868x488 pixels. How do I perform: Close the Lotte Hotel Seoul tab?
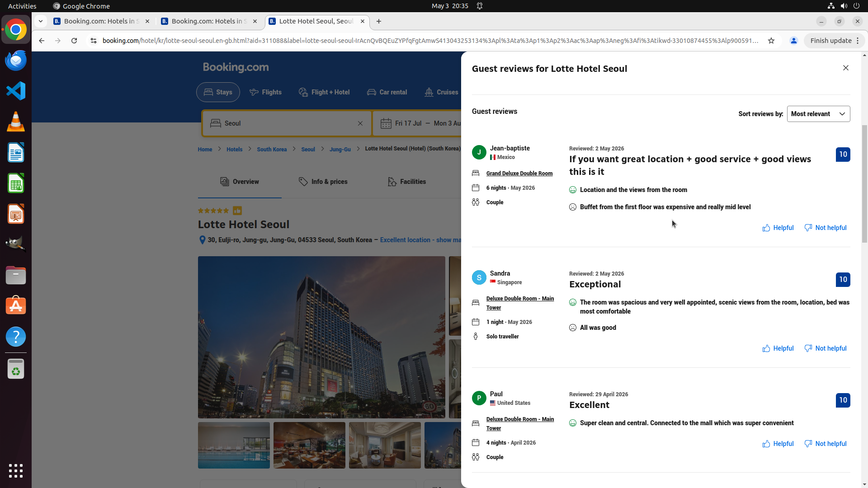tap(363, 21)
